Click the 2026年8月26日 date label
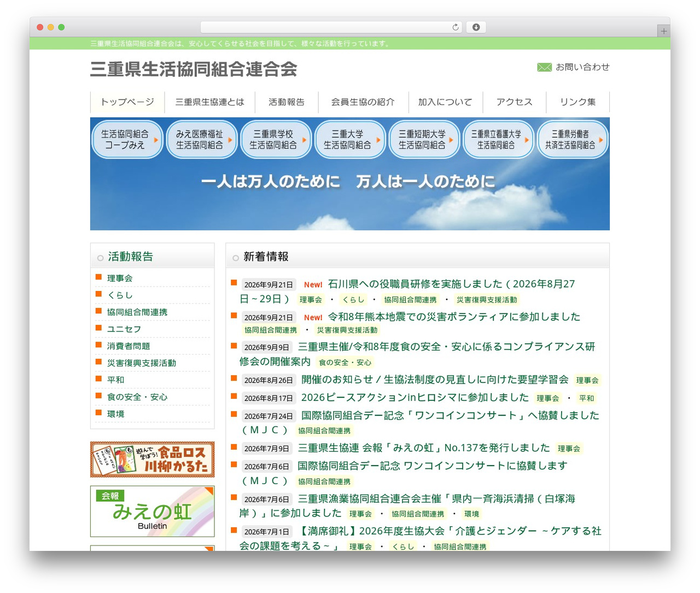The height and width of the screenshot is (593, 700). [269, 380]
